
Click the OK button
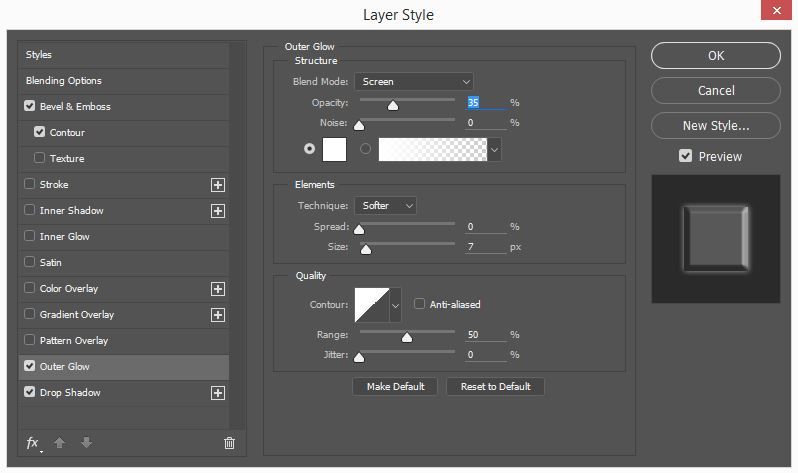click(716, 55)
